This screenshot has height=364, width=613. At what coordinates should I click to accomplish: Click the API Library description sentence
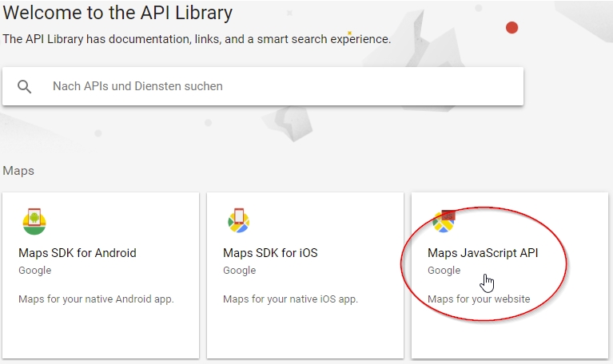coord(197,39)
